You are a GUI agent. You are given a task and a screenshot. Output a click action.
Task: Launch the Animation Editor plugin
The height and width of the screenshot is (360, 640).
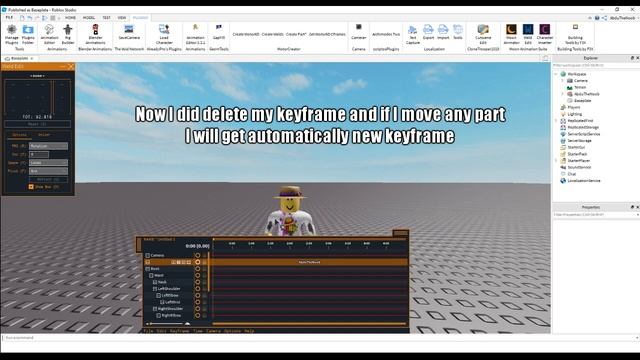[49, 34]
